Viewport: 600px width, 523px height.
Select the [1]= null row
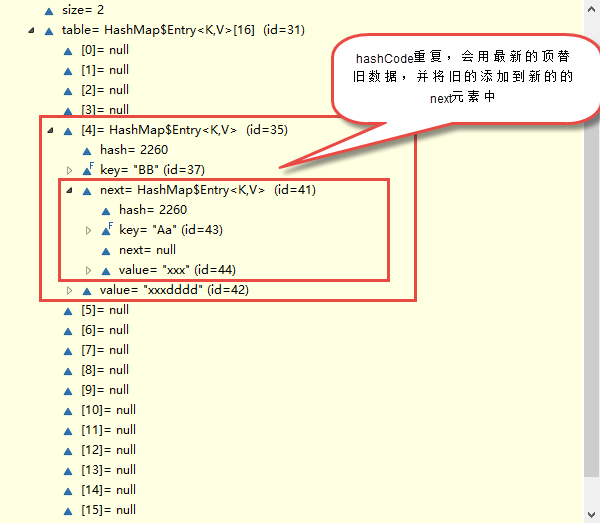105,70
